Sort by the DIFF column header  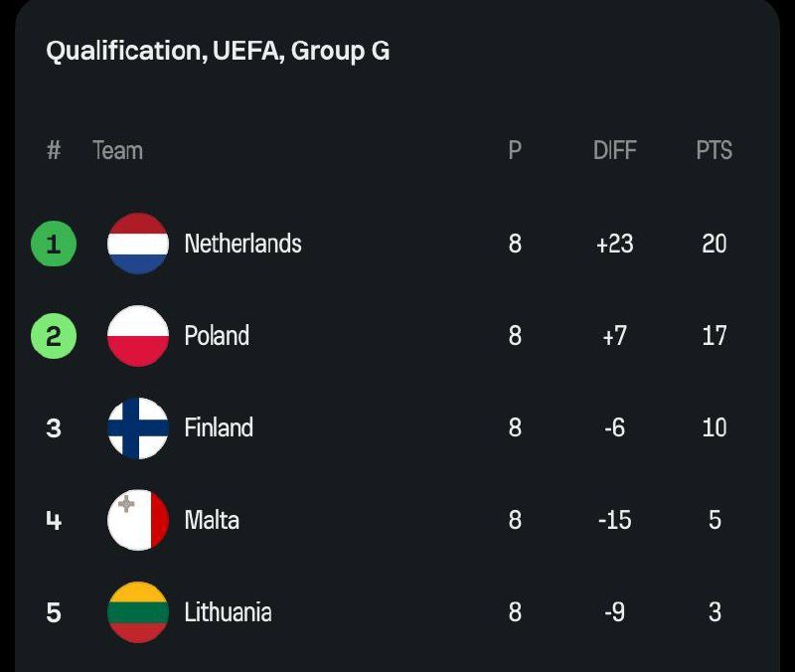(x=614, y=151)
